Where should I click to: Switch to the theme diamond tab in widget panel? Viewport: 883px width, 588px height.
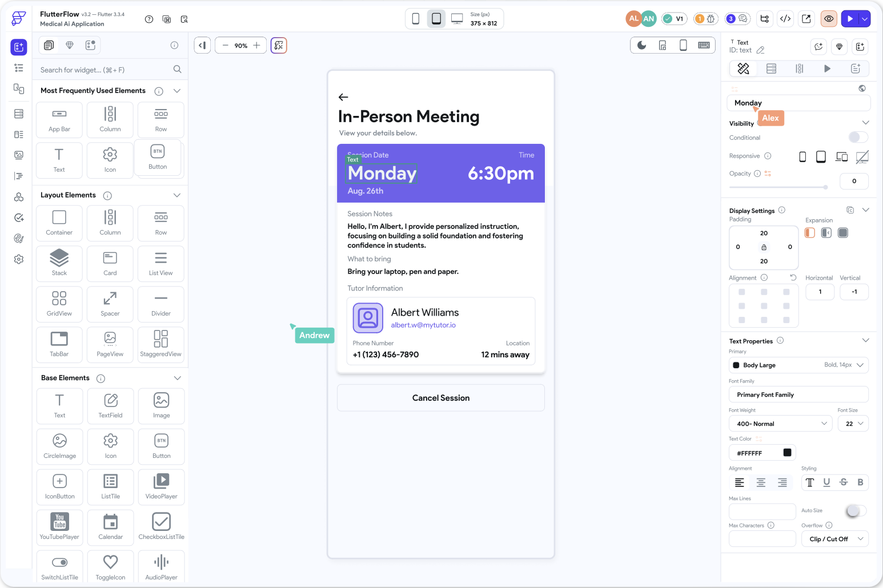pyautogui.click(x=70, y=45)
